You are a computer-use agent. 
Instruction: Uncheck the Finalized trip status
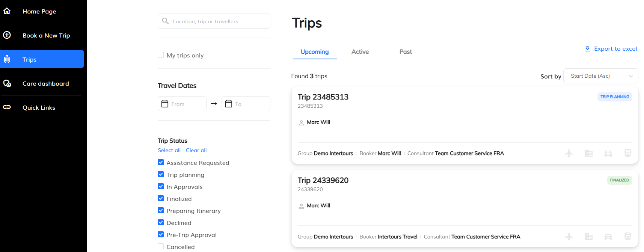[161, 199]
